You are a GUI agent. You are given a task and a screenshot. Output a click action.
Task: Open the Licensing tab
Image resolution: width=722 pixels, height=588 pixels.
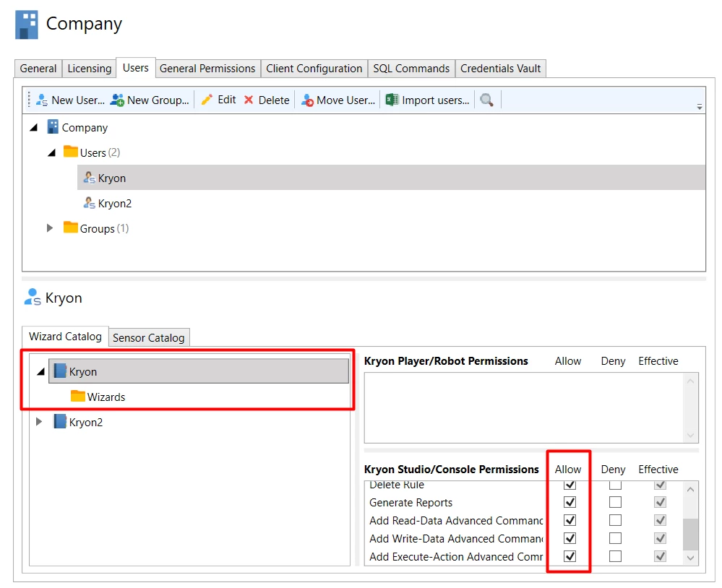90,69
